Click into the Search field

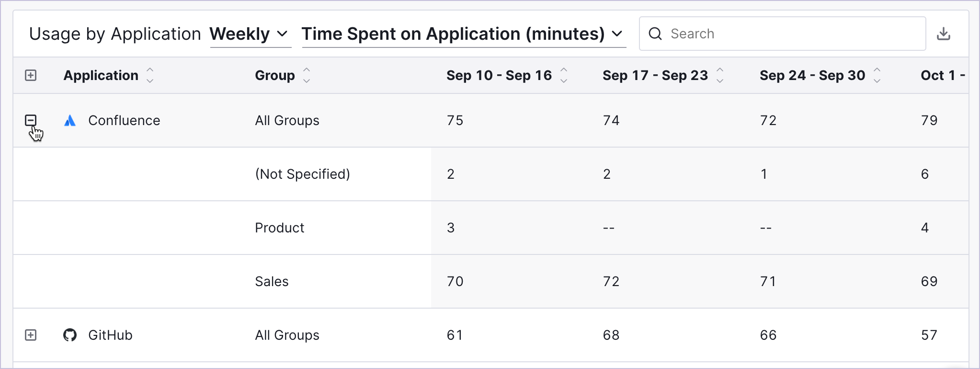pos(782,34)
